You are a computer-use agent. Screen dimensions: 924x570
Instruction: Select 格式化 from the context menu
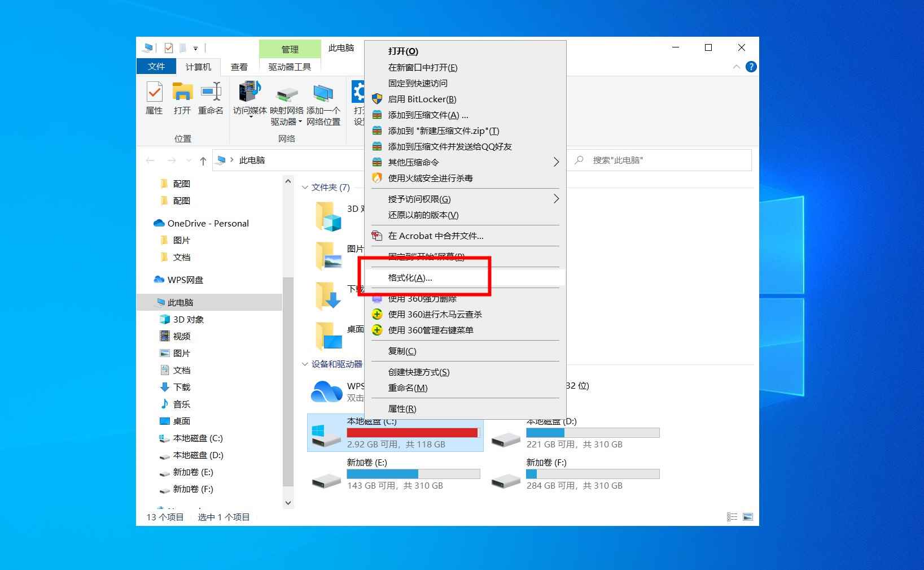pos(409,277)
